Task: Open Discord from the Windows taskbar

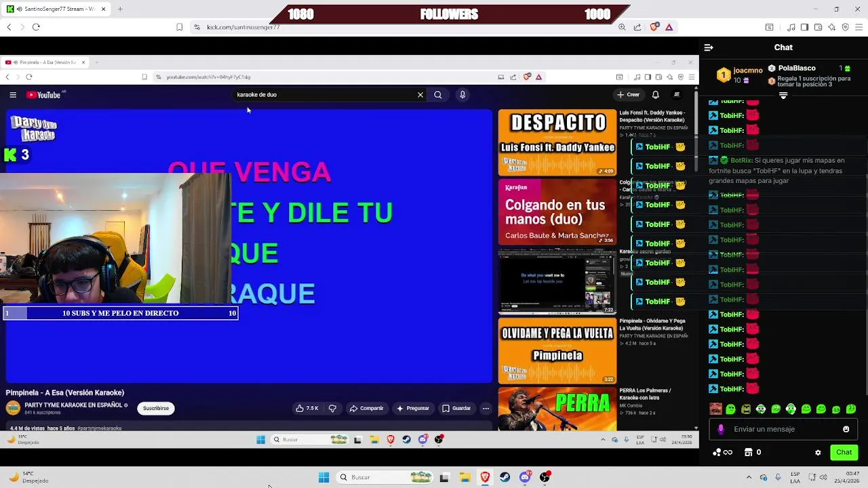Action: (x=525, y=477)
